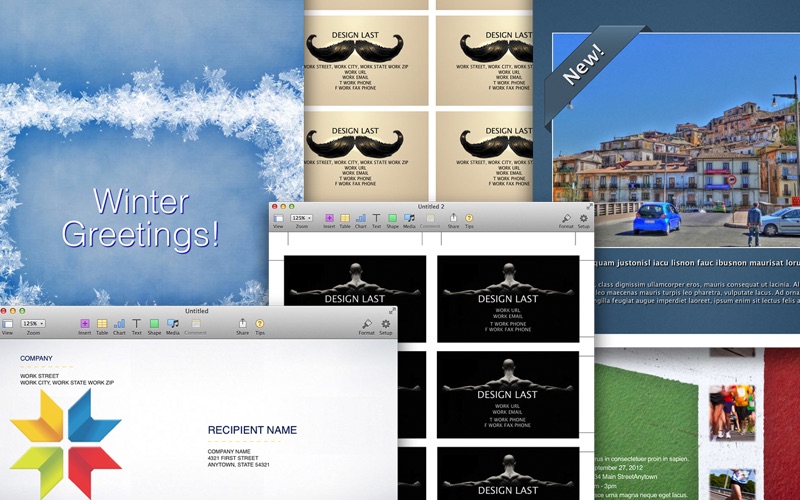Click Chart icon in the Untitled window

point(119,324)
